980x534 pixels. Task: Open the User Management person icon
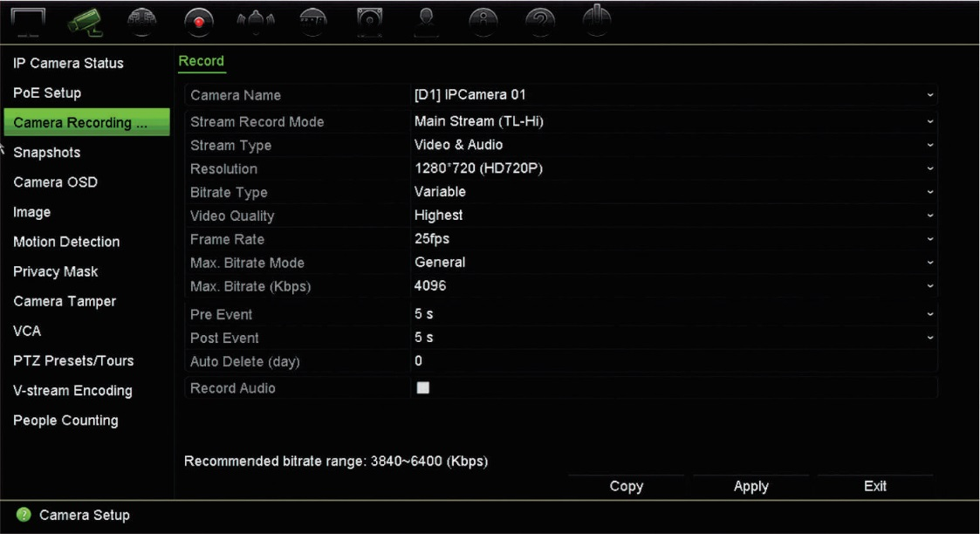tap(426, 22)
